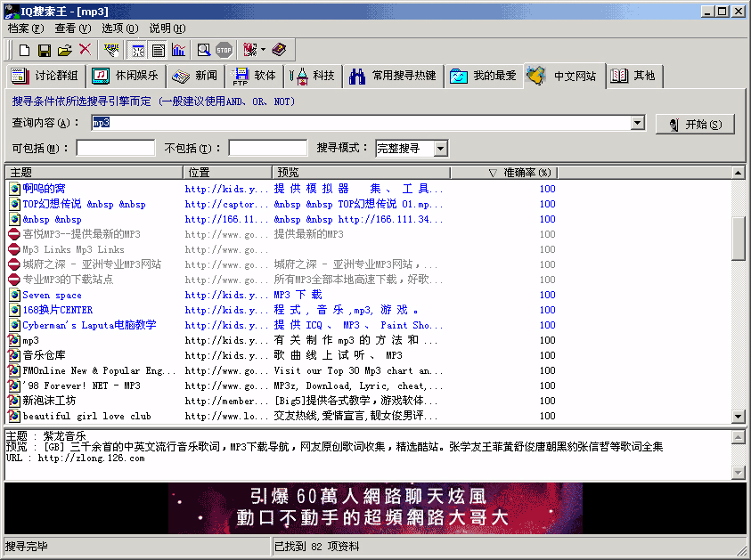Image resolution: width=751 pixels, height=560 pixels.
Task: Click the red X delete icon
Action: coord(85,50)
